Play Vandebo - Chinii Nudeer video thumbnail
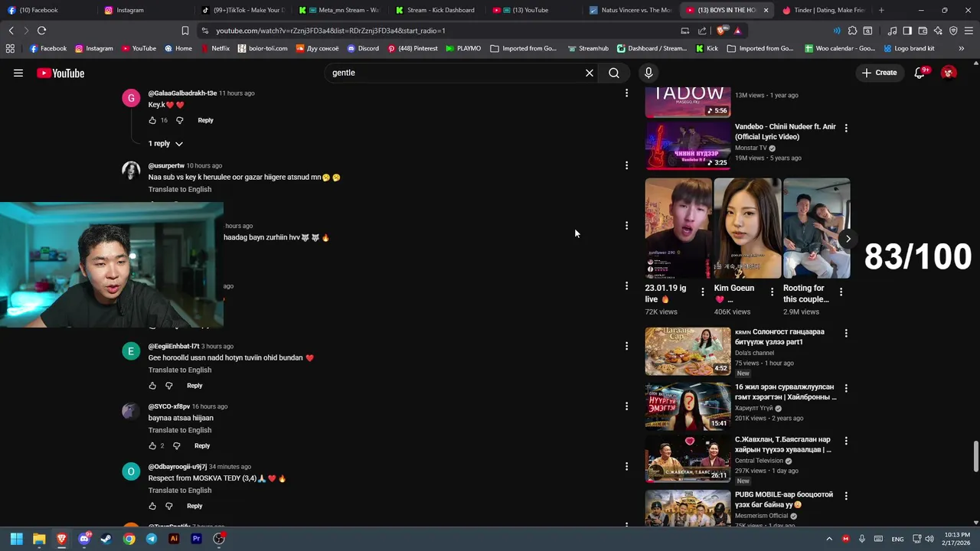Viewport: 980px width, 551px height. coord(688,146)
